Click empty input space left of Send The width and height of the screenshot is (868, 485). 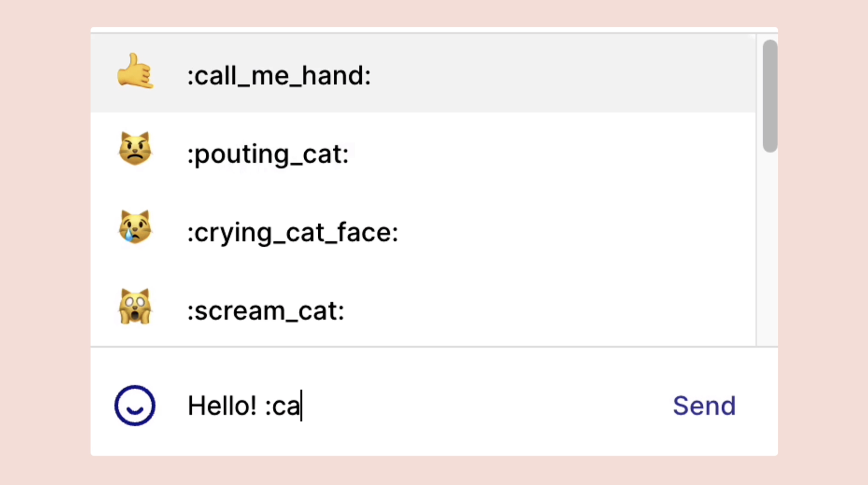point(506,405)
